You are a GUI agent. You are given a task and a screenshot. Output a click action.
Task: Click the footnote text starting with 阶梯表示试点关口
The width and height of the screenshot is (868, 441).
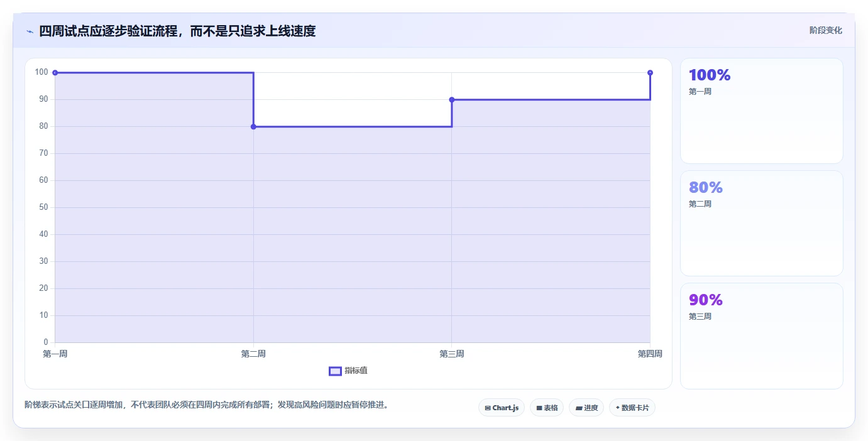(x=207, y=405)
